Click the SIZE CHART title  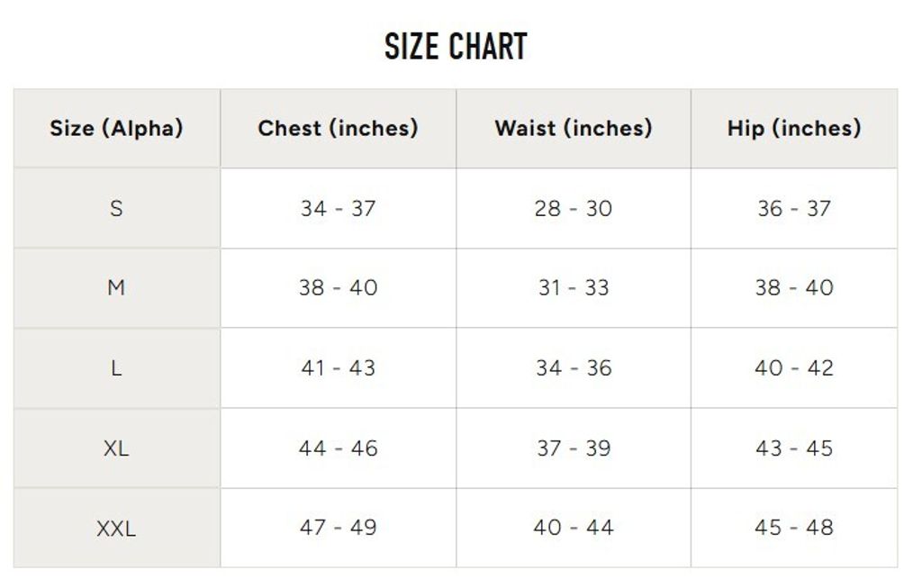point(456,46)
